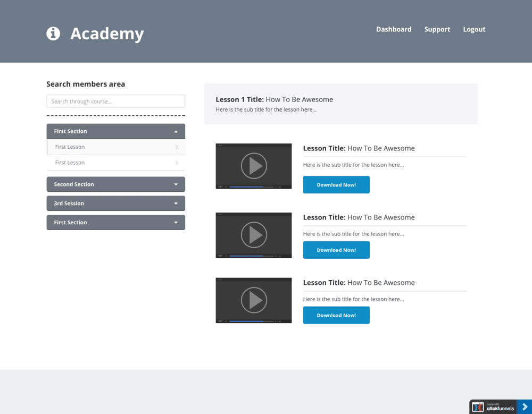
Task: Click made with clickfunnels badge text
Action: (x=500, y=407)
